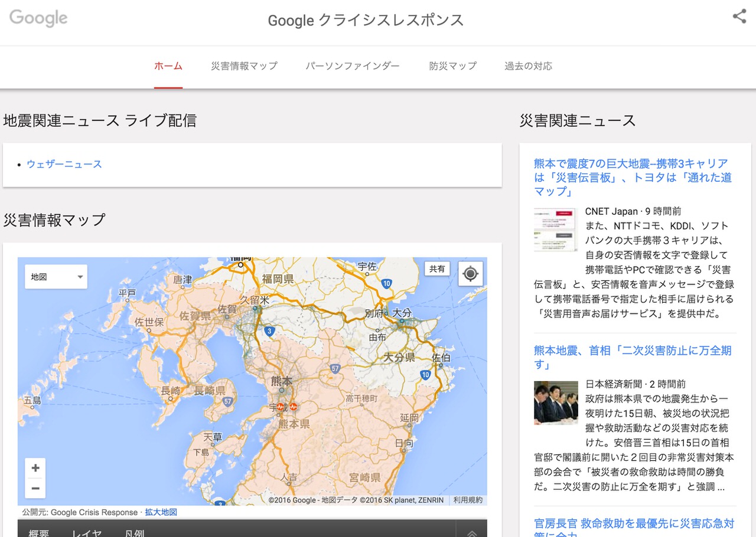
Task: Click the 宮崎県 label on map
Action: pyautogui.click(x=364, y=477)
